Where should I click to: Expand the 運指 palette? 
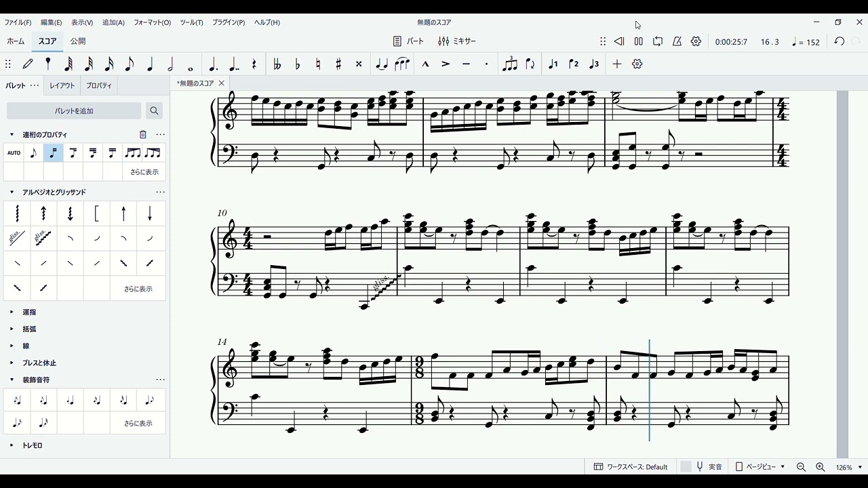(x=12, y=312)
